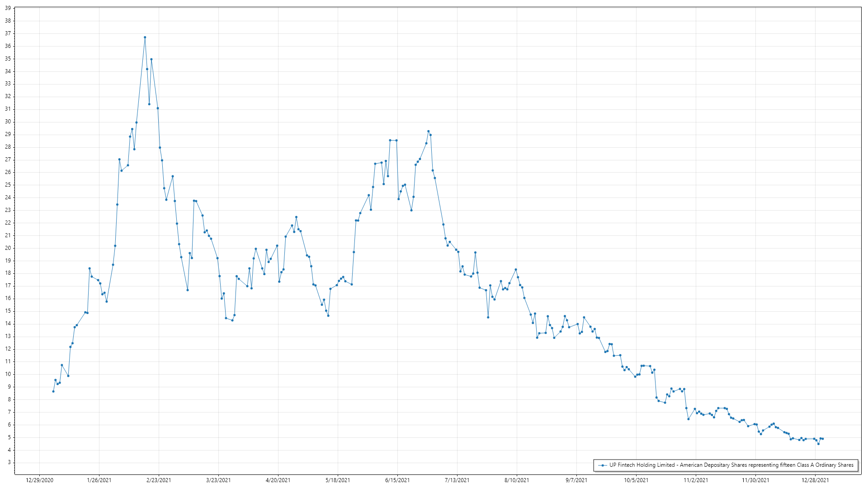
Task: Click the 10/5/2021 x-axis date label
Action: pos(636,480)
